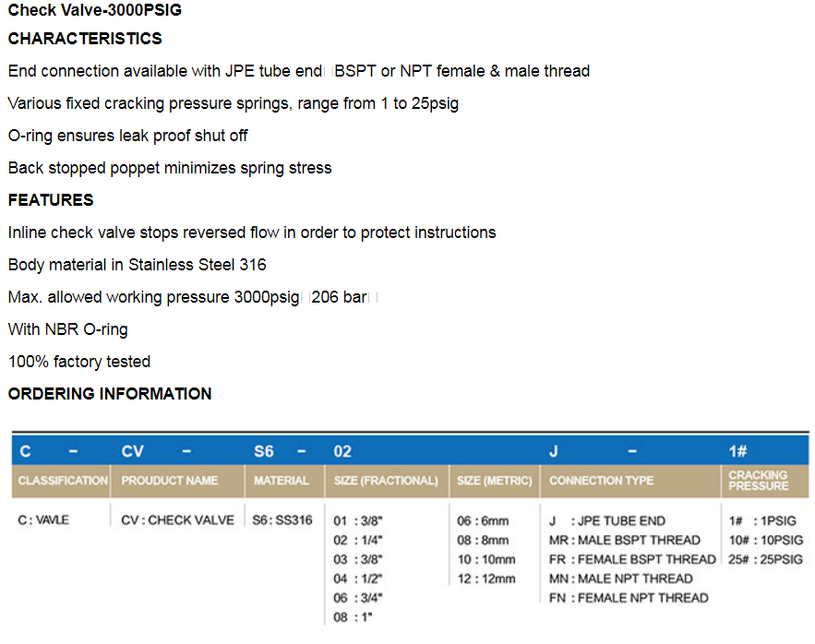Select the CRACKING PRESSURE column header
This screenshot has width=815, height=644.
click(758, 481)
